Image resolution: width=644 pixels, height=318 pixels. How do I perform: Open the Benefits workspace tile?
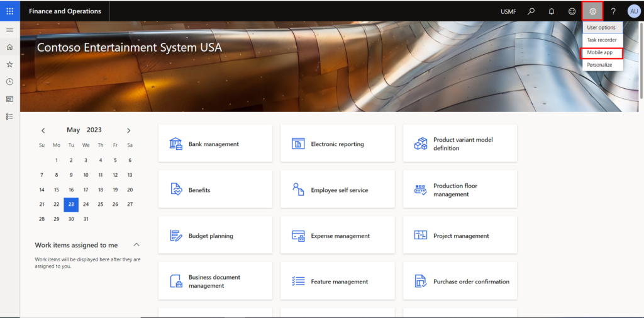(215, 190)
